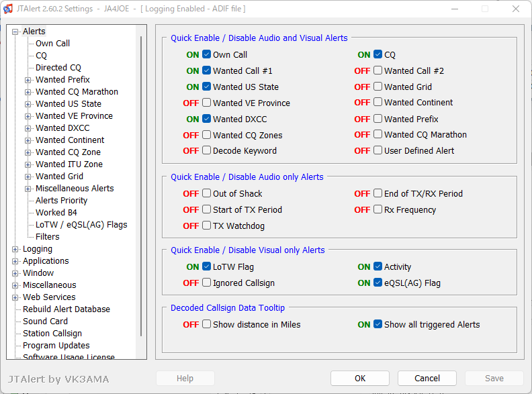
Task: Expand the Applications tree node
Action: pos(15,261)
